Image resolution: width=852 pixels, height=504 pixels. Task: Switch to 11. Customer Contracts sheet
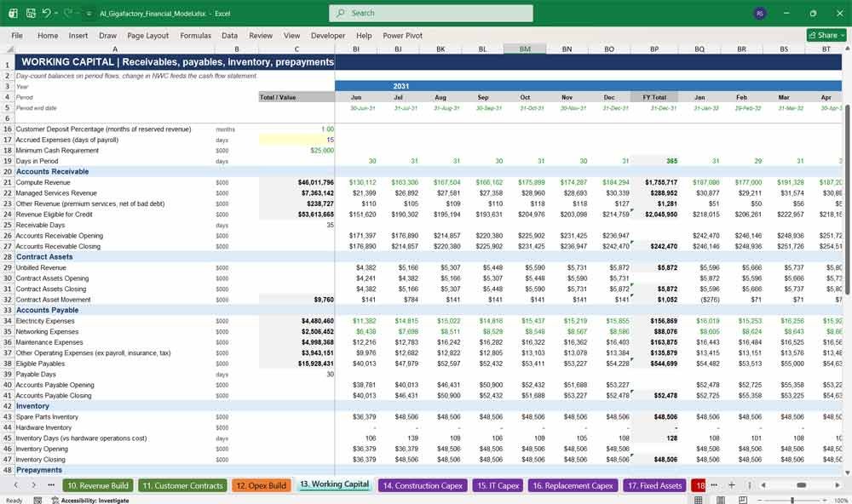[x=182, y=485]
